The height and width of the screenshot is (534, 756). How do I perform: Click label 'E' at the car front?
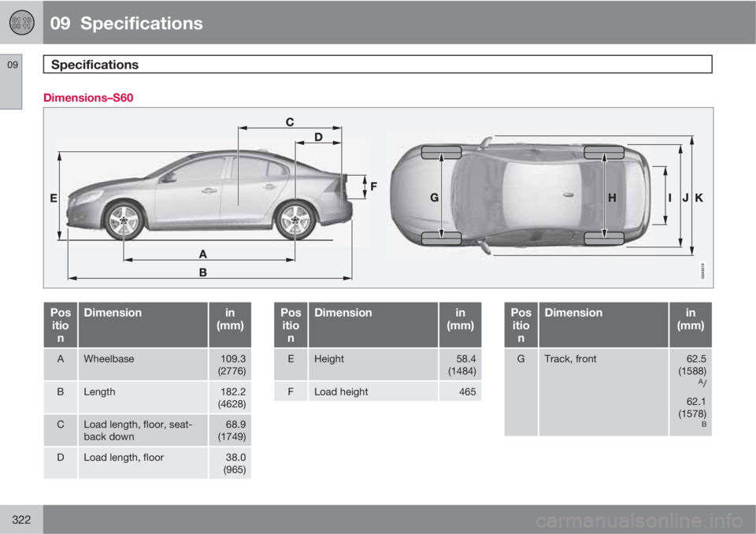pos(54,198)
